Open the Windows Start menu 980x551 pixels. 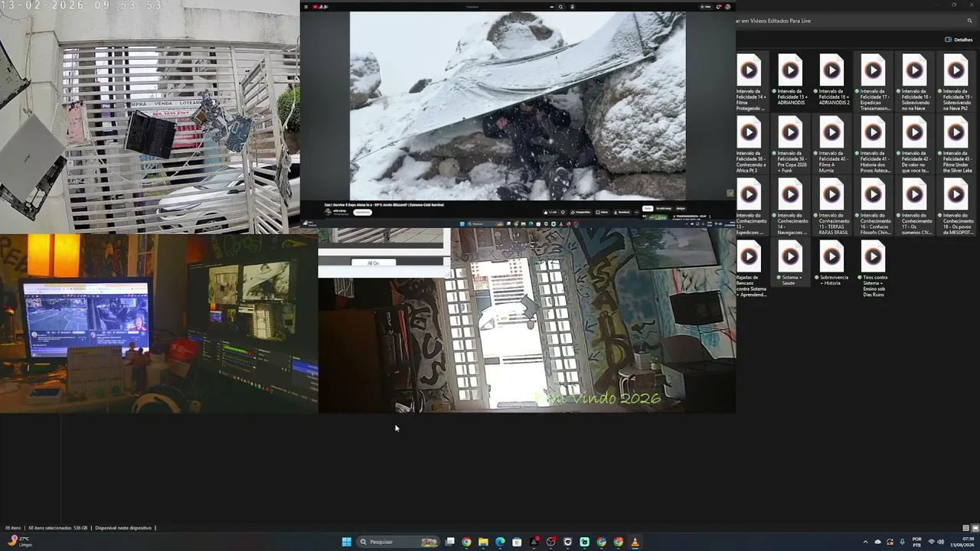[346, 542]
